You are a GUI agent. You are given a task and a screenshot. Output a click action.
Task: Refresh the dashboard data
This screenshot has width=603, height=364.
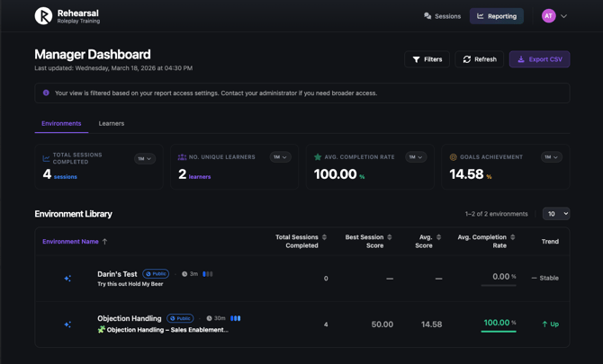(x=479, y=59)
